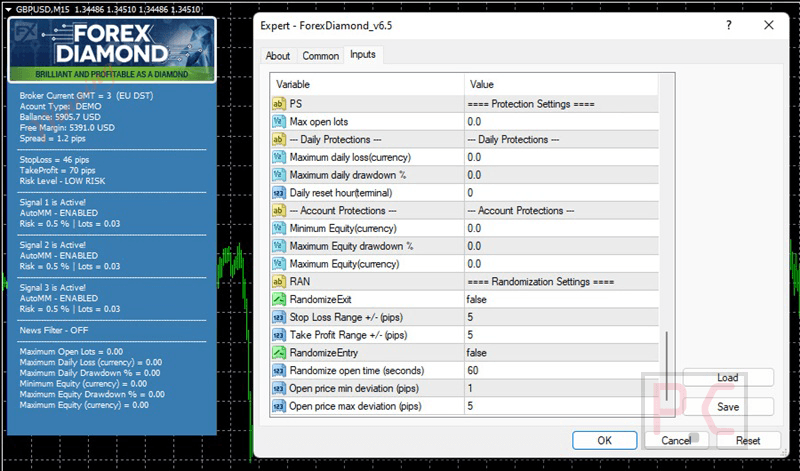Click the icon beside Open price max deviation
Viewport: 800px width, 471px height.
tap(279, 406)
